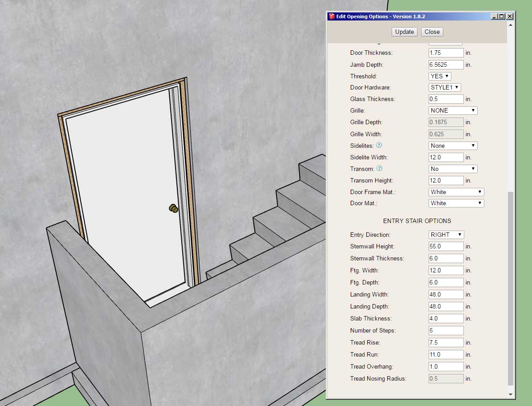Choose a Door Frame Mat. color option
This screenshot has height=406, width=532.
pyautogui.click(x=456, y=192)
